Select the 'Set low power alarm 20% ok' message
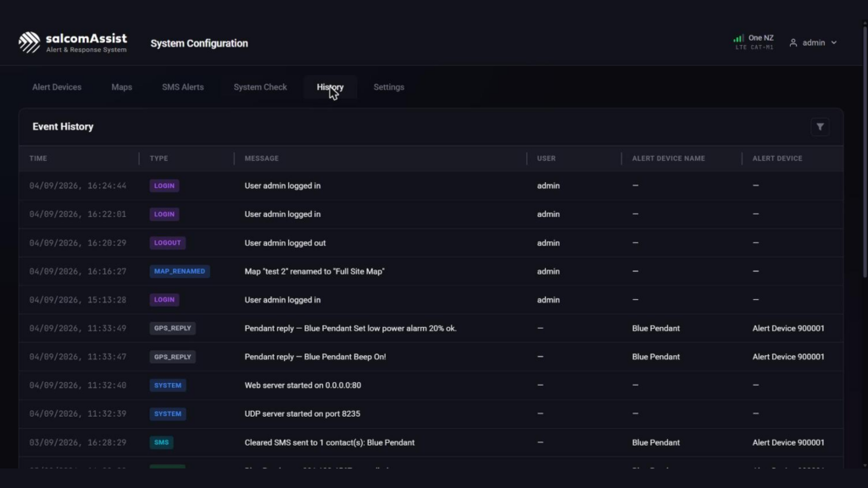Screen dimensions: 868x488 [350, 328]
